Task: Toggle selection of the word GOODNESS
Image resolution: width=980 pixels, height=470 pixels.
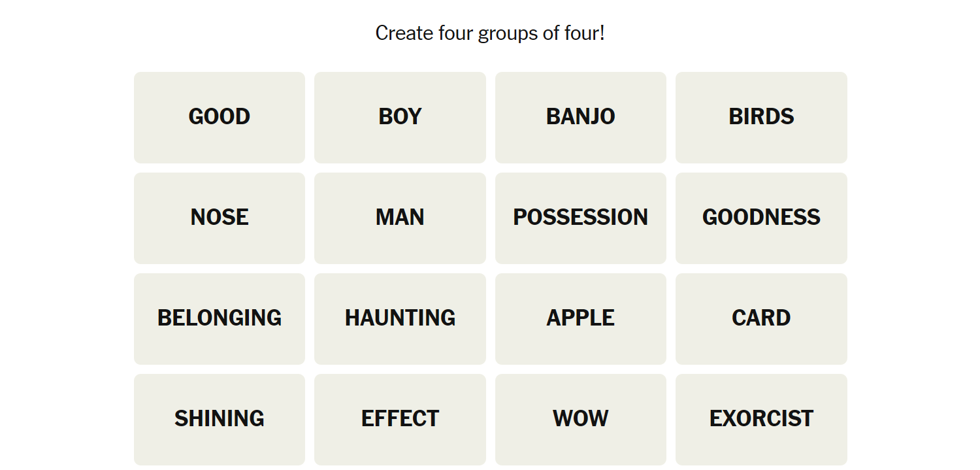Action: click(x=761, y=218)
